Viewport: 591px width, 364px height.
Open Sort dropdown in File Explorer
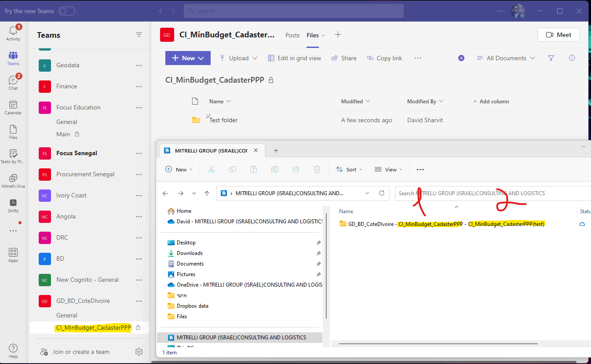349,169
